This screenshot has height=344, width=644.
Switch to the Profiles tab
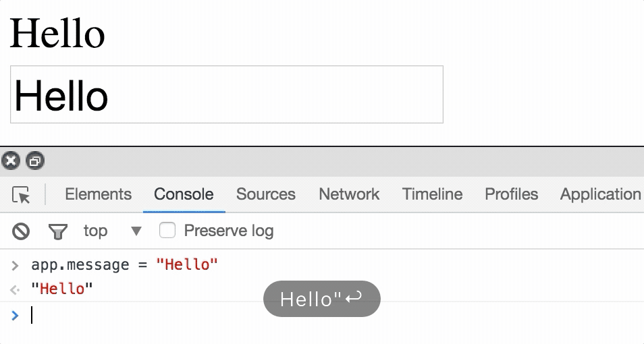pos(511,194)
